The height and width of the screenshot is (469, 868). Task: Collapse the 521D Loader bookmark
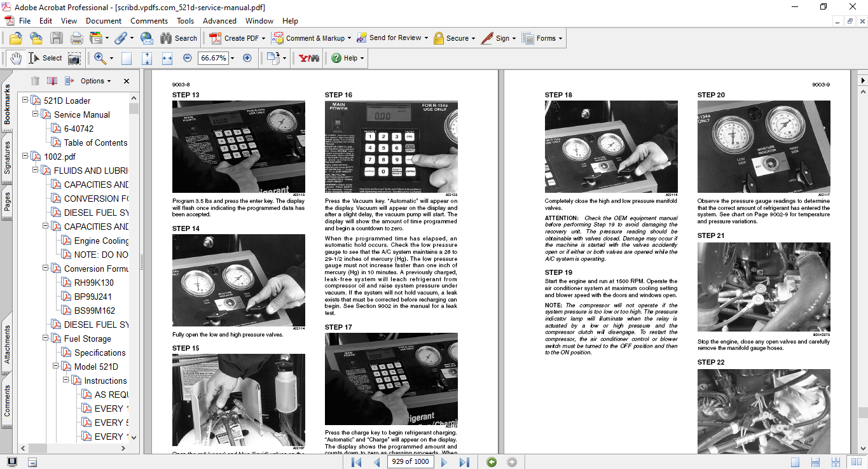[x=25, y=101]
